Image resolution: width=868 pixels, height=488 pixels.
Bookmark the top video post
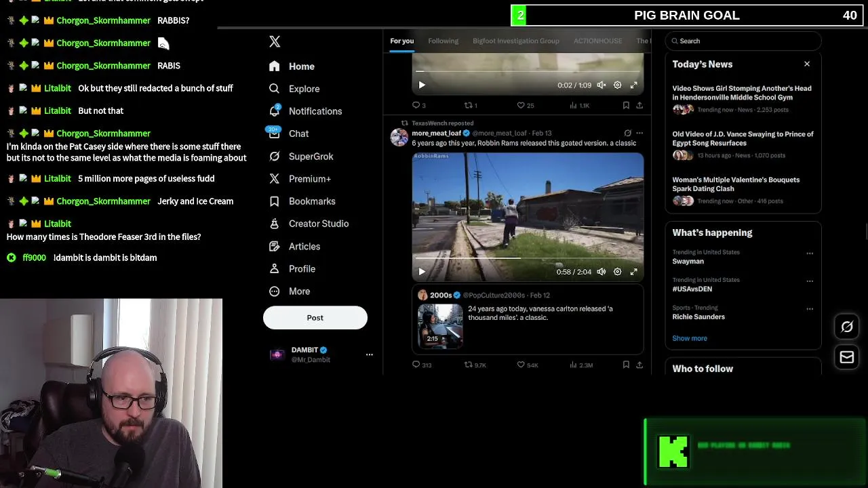626,106
